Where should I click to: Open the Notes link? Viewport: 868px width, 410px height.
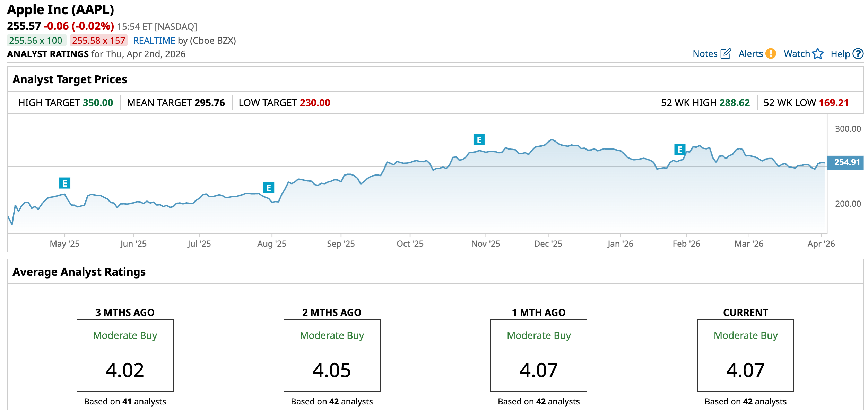[705, 54]
